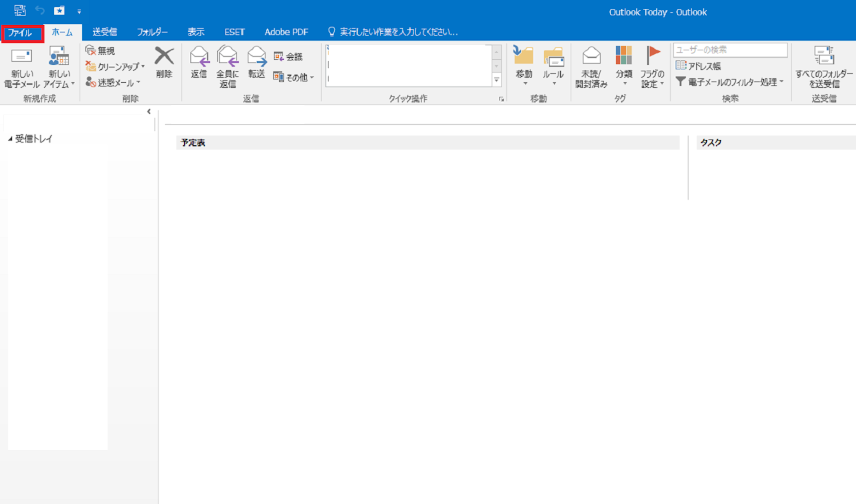Switch to the View (表示) ribbon tab
Image resolution: width=856 pixels, height=504 pixels.
(x=196, y=32)
